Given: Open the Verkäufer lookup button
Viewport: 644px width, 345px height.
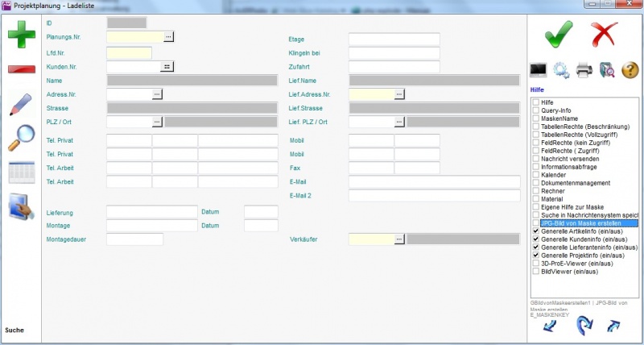Looking at the screenshot, I should 399,239.
